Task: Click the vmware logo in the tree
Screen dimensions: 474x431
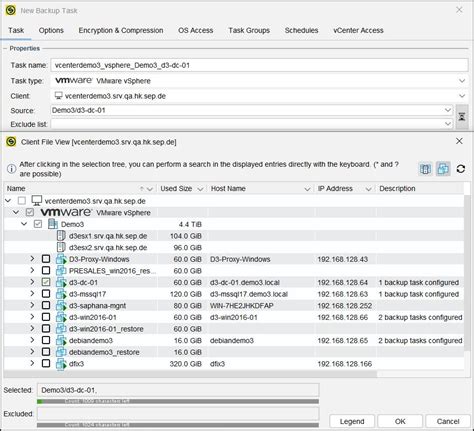Action: point(66,212)
